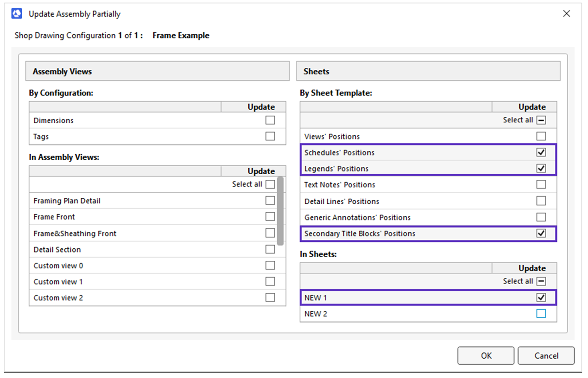588x378 pixels.
Task: Uncheck Schedules' Positions checkbox
Action: coord(541,152)
